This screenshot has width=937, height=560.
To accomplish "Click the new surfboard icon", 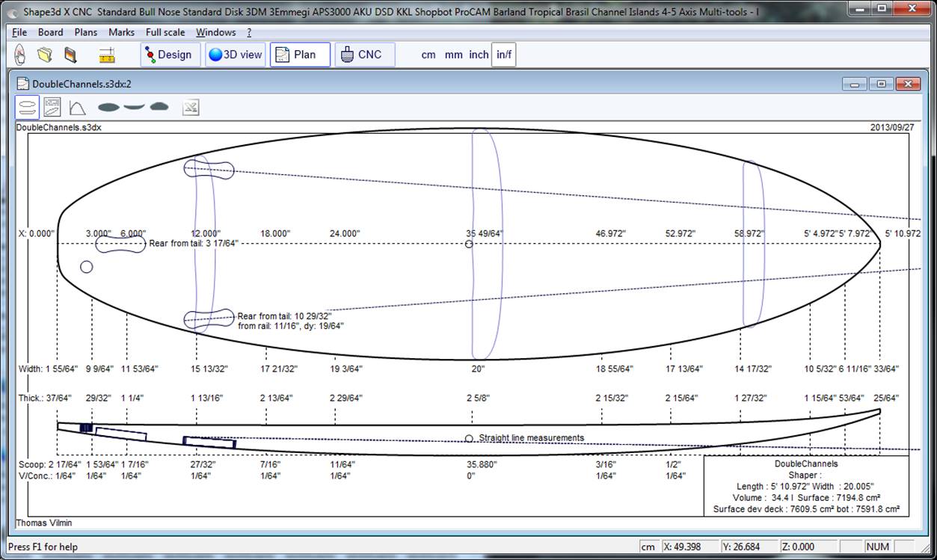I will coord(20,55).
